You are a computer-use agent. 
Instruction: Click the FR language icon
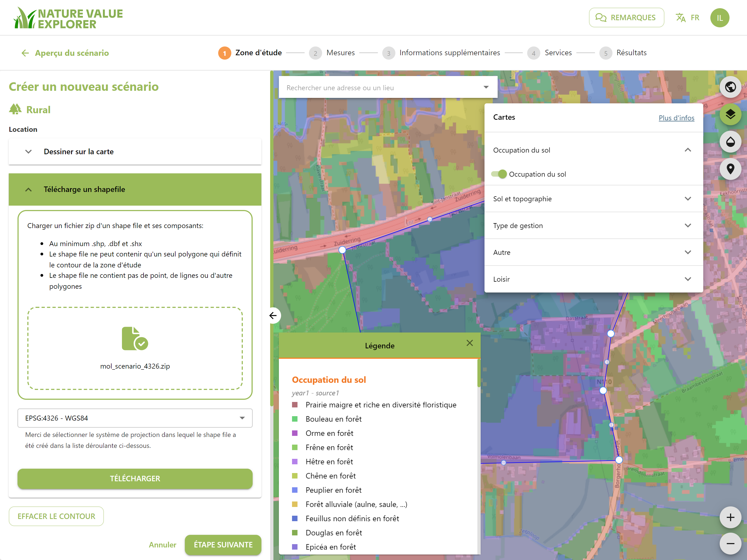click(x=681, y=17)
